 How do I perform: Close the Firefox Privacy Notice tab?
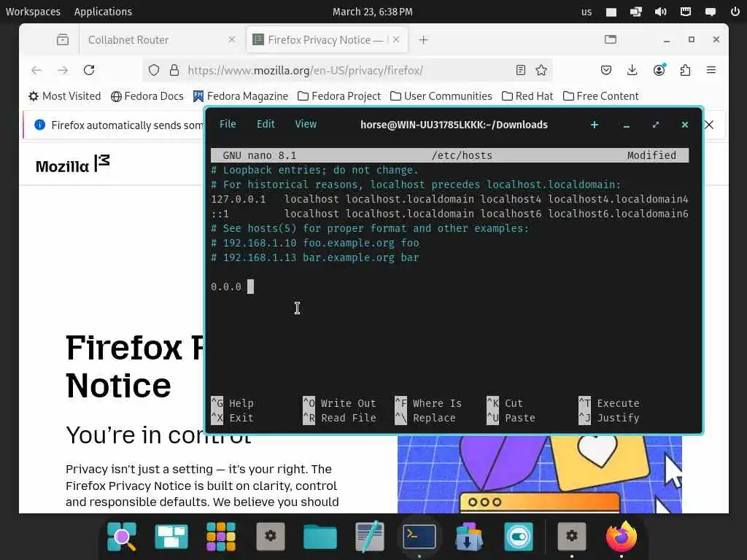(x=396, y=39)
